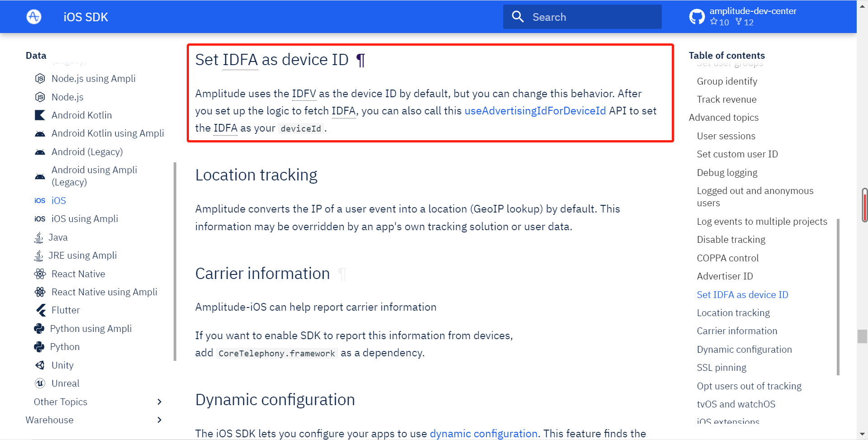Click the pilcrow permalink beside Carrier information
The height and width of the screenshot is (440, 868).
342,274
